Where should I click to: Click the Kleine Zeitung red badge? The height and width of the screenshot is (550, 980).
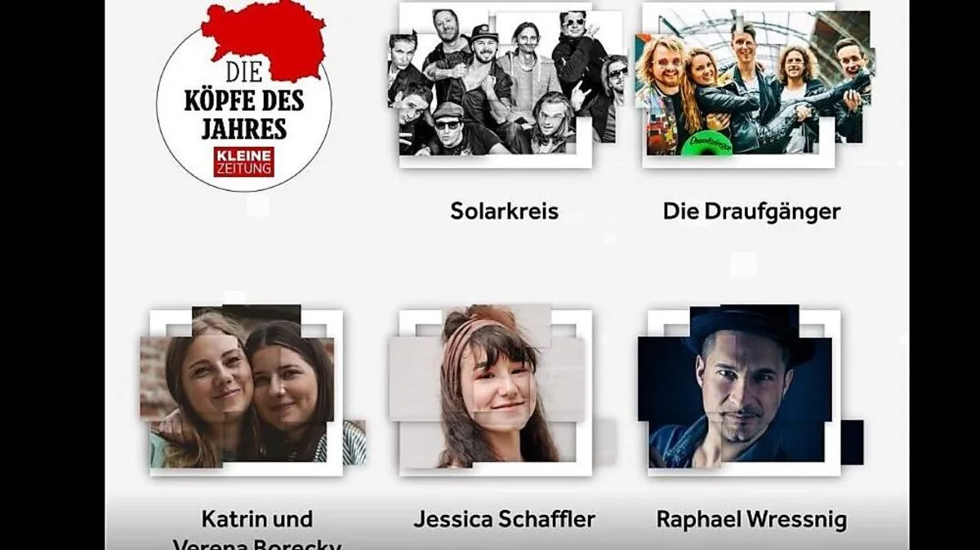click(243, 162)
